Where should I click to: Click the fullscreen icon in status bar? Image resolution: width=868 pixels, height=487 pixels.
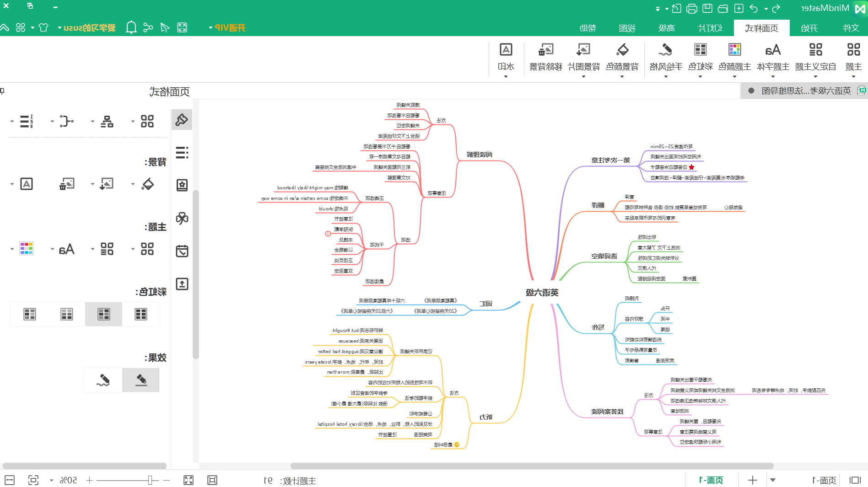(x=189, y=480)
